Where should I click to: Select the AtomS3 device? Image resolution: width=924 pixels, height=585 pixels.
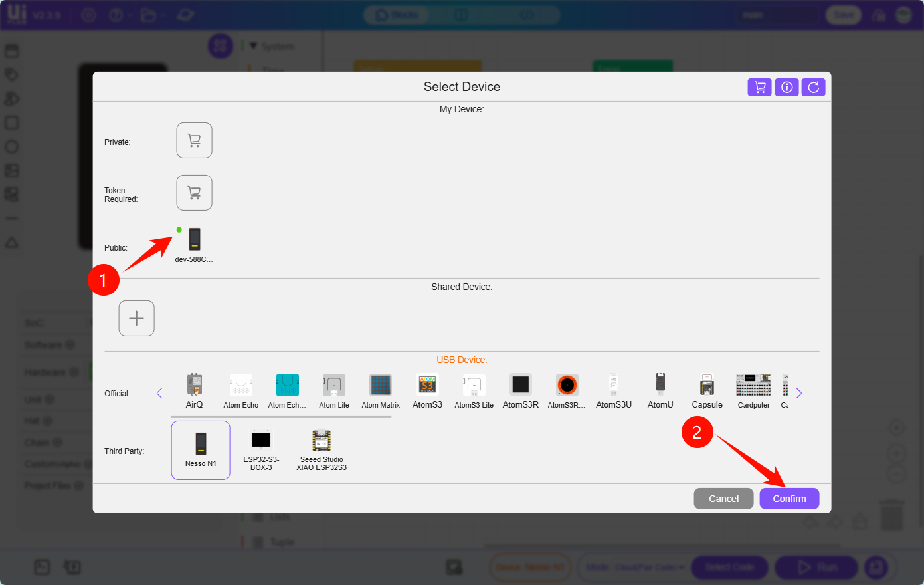tap(427, 390)
